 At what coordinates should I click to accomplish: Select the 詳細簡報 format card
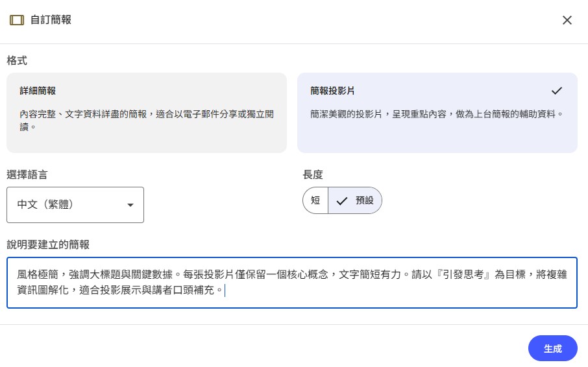pos(146,112)
